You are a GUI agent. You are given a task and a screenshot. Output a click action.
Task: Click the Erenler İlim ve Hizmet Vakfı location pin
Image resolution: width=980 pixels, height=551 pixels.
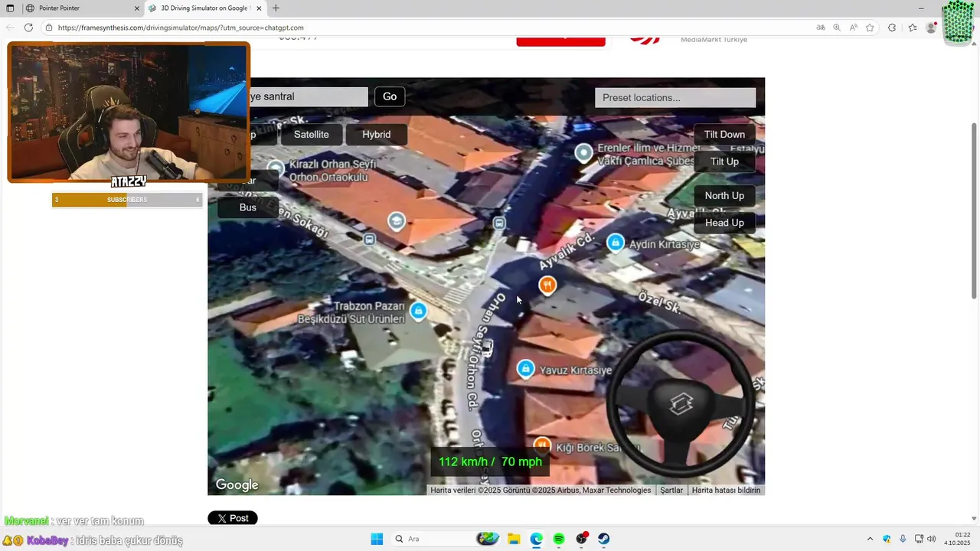click(x=584, y=154)
